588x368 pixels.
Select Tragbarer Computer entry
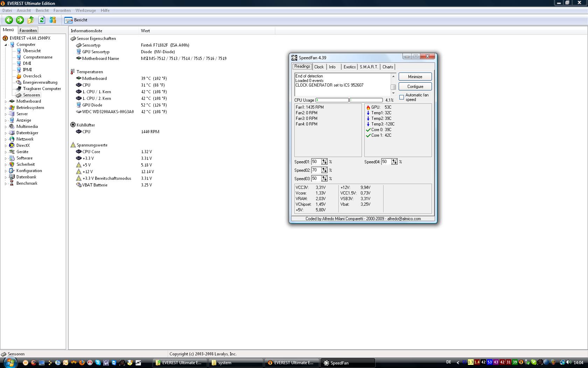click(42, 89)
